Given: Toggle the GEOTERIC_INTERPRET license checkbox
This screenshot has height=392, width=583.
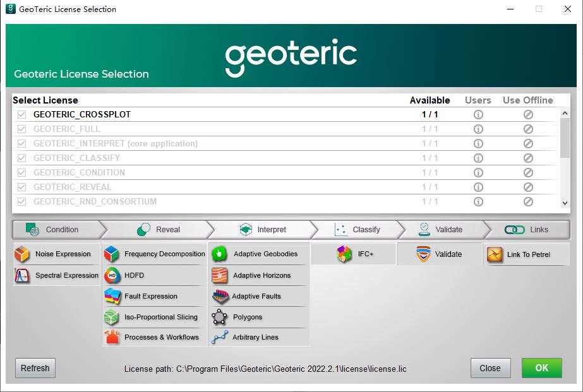Looking at the screenshot, I should [21, 143].
